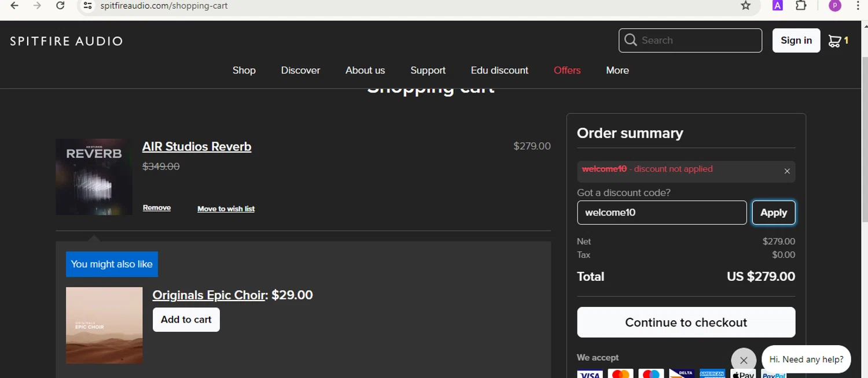Image resolution: width=868 pixels, height=378 pixels.
Task: Click the struck-through '$349.00' price
Action: 161,166
